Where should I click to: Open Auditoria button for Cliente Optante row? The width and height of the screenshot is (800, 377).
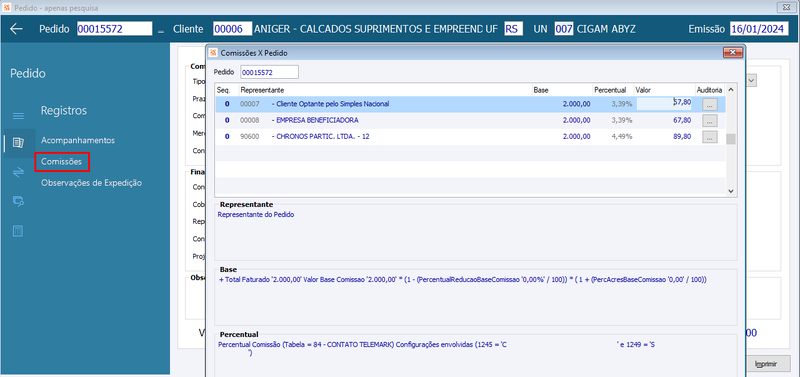[x=710, y=104]
